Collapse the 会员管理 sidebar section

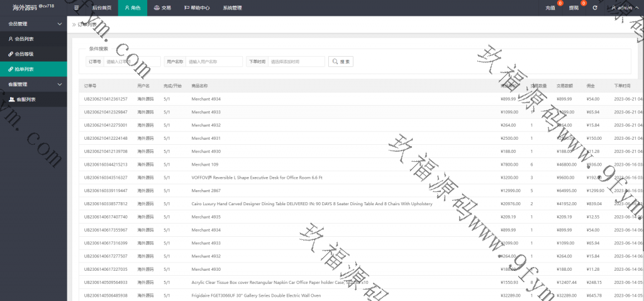pyautogui.click(x=60, y=24)
